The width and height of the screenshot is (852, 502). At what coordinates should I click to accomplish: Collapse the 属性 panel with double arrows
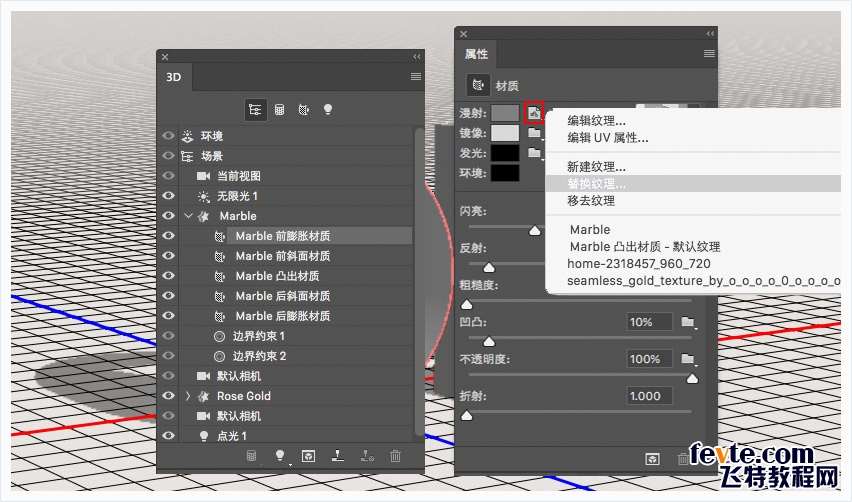(x=710, y=34)
